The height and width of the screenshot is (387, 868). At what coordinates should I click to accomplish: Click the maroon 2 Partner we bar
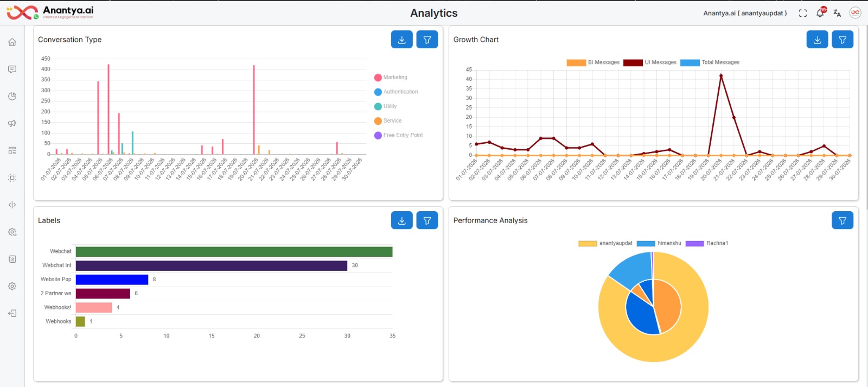point(103,294)
